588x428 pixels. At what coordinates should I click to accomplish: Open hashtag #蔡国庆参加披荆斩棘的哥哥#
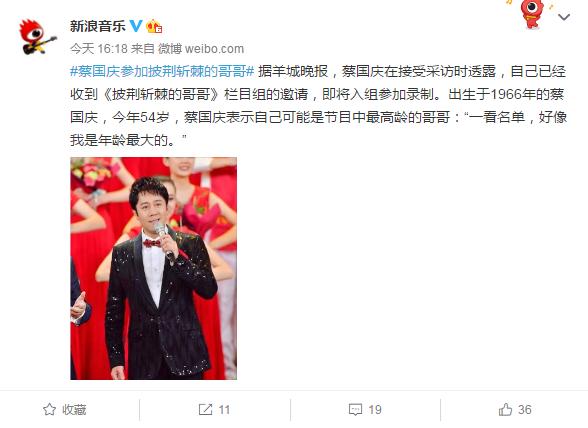[x=162, y=71]
